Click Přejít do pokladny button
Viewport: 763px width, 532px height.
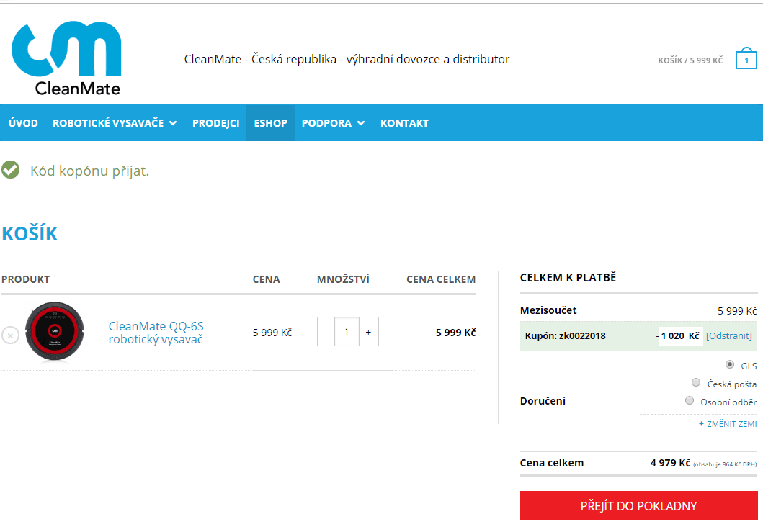638,506
